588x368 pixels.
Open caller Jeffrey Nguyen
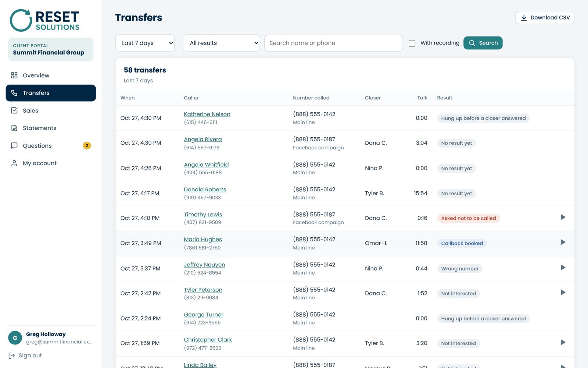pyautogui.click(x=204, y=265)
